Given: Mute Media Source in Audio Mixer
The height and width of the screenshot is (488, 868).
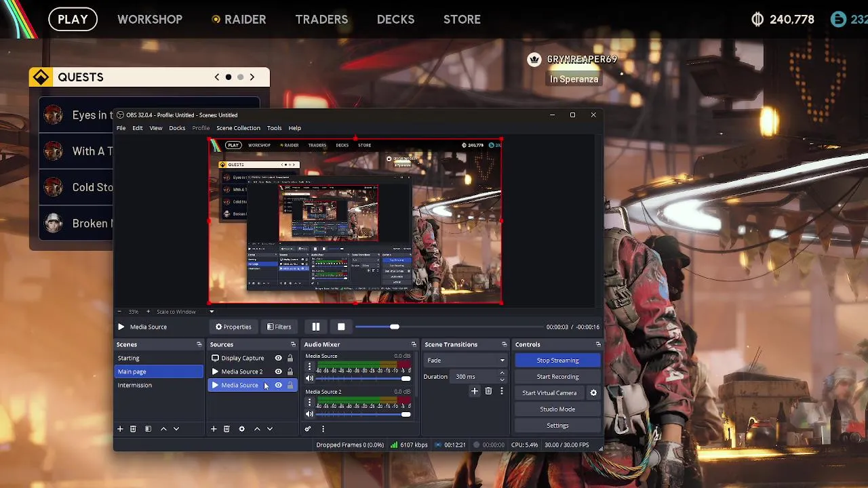Looking at the screenshot, I should (x=310, y=379).
